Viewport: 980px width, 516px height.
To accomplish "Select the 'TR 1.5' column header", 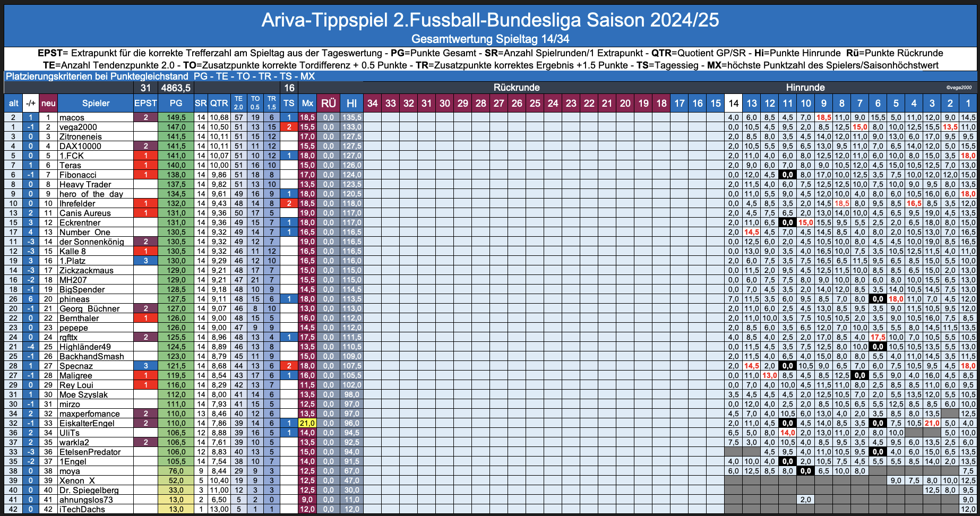I will pos(272,103).
